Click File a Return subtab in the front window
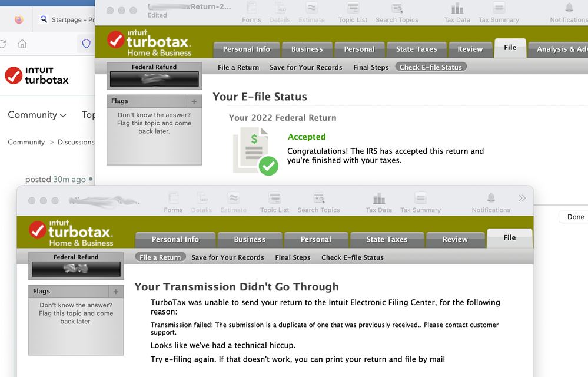 tap(160, 257)
